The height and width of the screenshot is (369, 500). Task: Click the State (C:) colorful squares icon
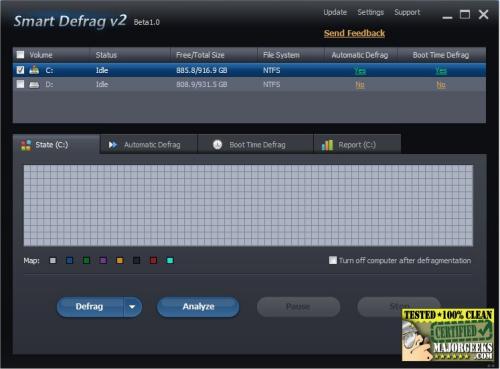(26, 145)
